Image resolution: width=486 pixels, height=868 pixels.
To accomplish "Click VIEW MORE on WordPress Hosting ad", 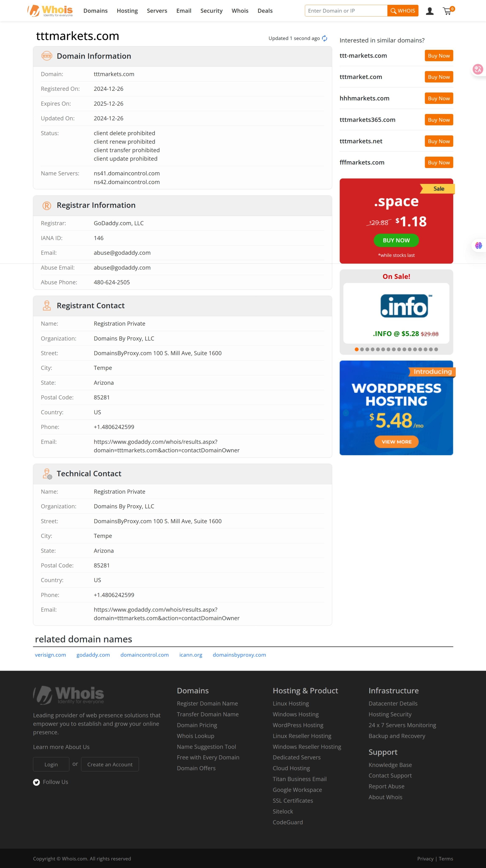I will click(x=396, y=442).
